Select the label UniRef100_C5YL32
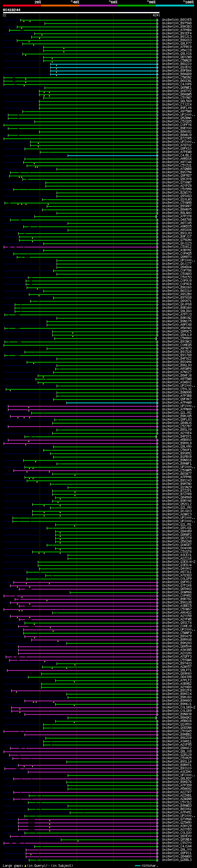The width and height of the screenshot is (197, 868). click(x=177, y=389)
